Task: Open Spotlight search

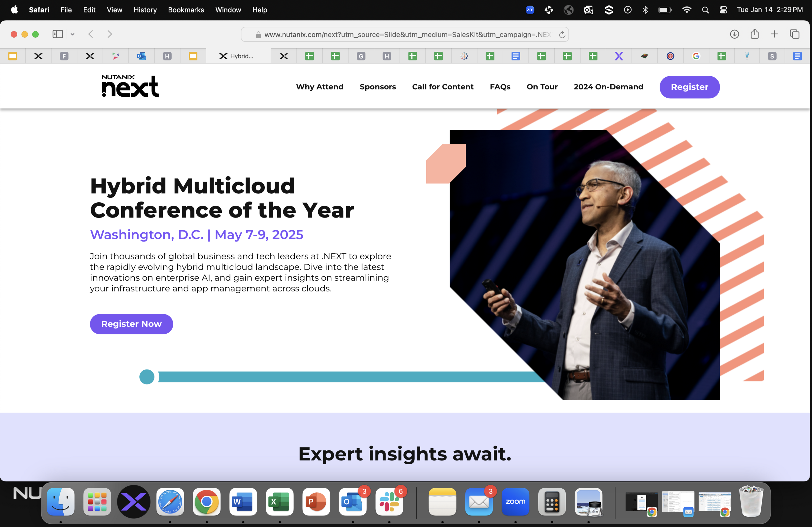Action: [705, 10]
